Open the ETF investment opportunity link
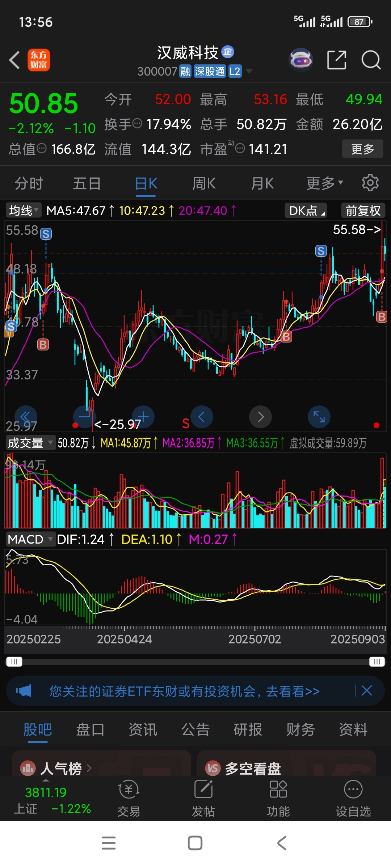Image resolution: width=391 pixels, height=868 pixels. point(185,691)
